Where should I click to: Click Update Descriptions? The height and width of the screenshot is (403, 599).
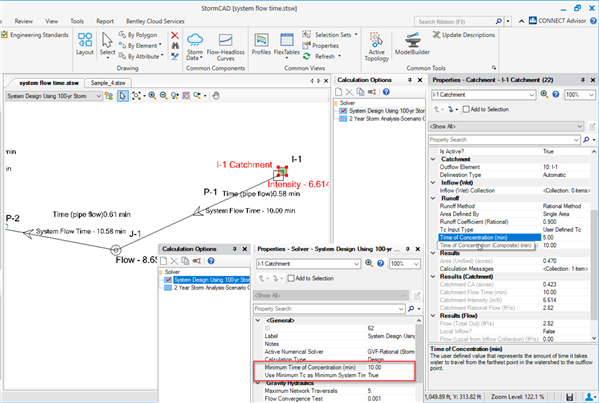click(x=463, y=35)
